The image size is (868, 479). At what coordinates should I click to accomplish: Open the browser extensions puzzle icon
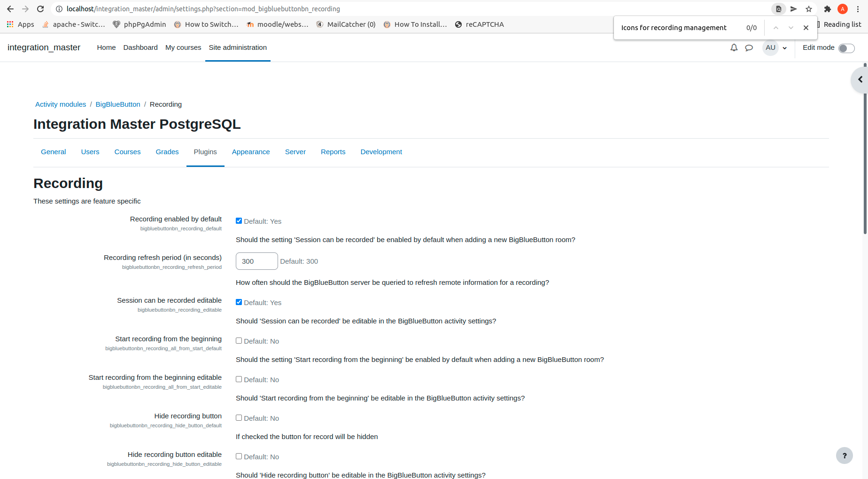coord(828,9)
